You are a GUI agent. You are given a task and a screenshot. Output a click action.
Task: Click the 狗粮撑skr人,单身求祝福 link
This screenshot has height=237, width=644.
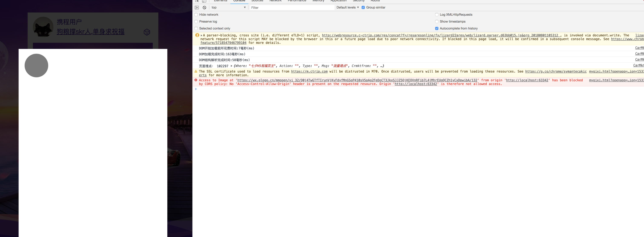(90, 32)
